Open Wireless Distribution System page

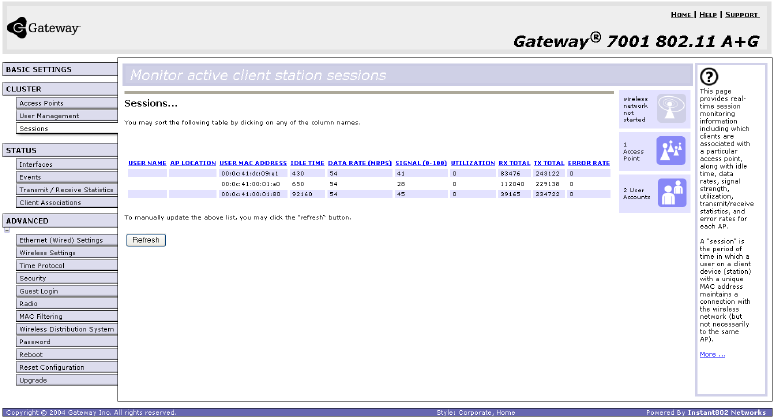click(67, 329)
